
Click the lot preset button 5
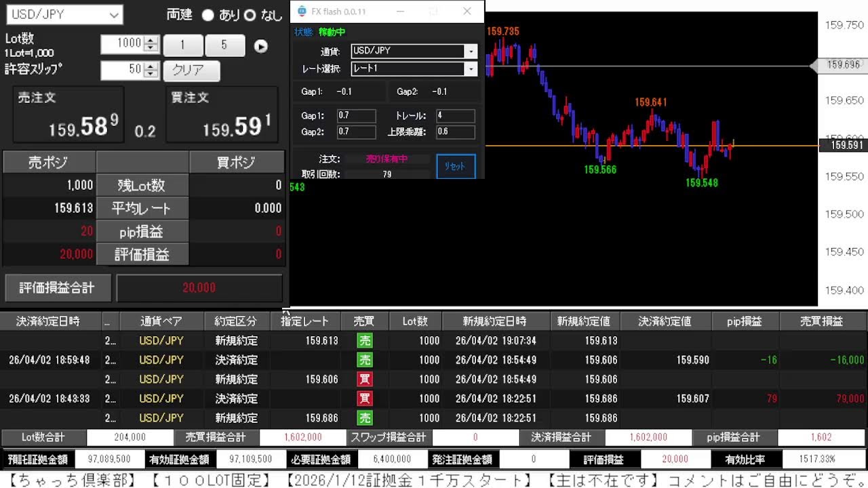(x=224, y=45)
